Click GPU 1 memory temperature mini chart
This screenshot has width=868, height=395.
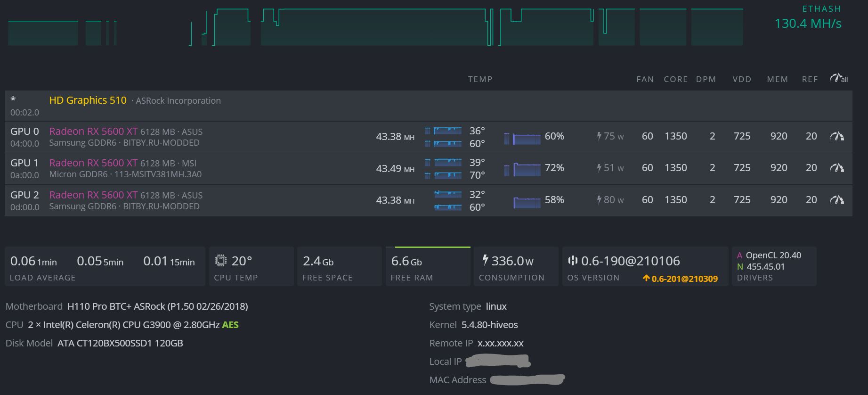coord(443,175)
